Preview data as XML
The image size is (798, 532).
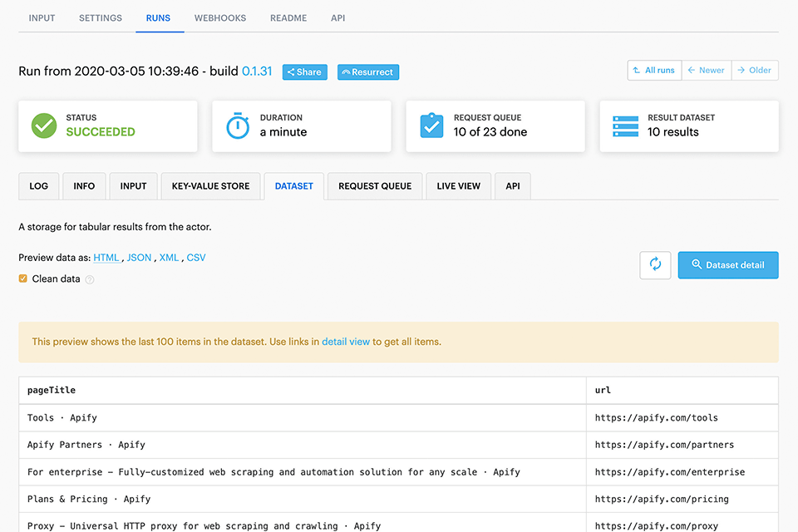[x=169, y=258]
